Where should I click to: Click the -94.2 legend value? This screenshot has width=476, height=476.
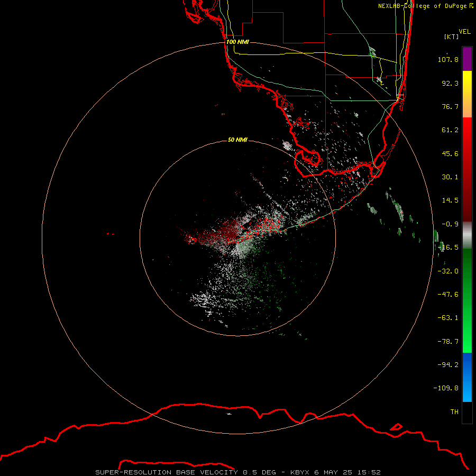448,365
